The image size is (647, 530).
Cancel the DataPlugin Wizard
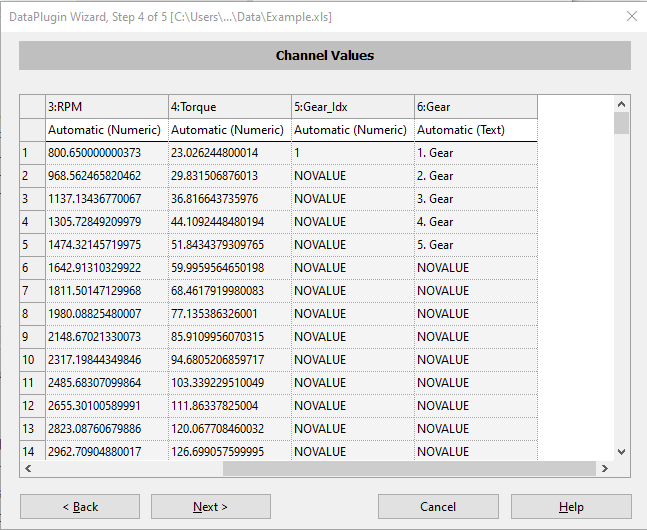[438, 507]
